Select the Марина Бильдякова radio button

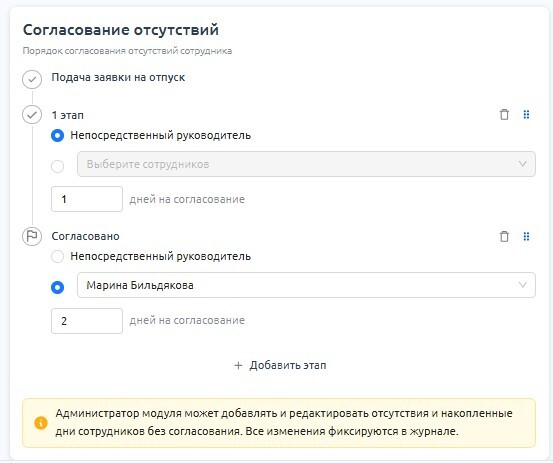tap(57, 287)
